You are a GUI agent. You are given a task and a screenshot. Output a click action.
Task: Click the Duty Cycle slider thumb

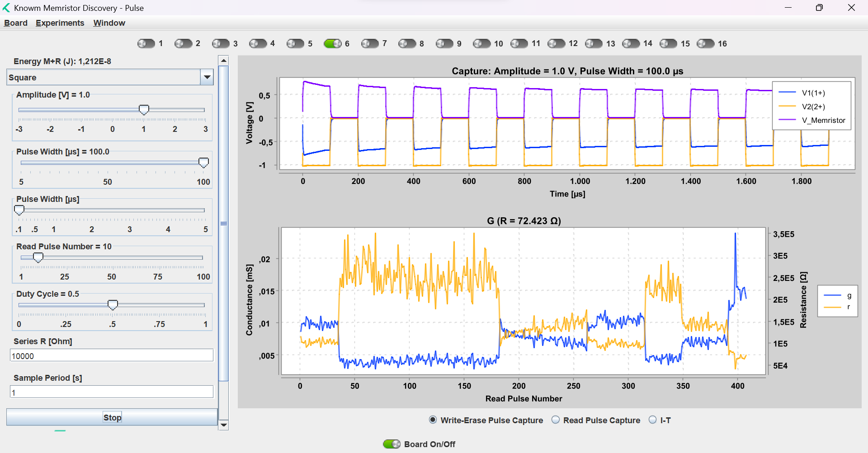113,305
